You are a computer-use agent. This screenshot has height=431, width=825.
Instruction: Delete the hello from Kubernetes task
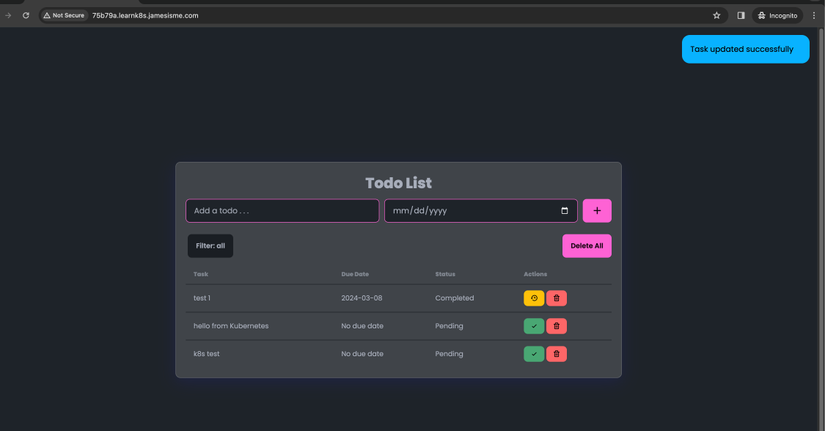pyautogui.click(x=557, y=326)
